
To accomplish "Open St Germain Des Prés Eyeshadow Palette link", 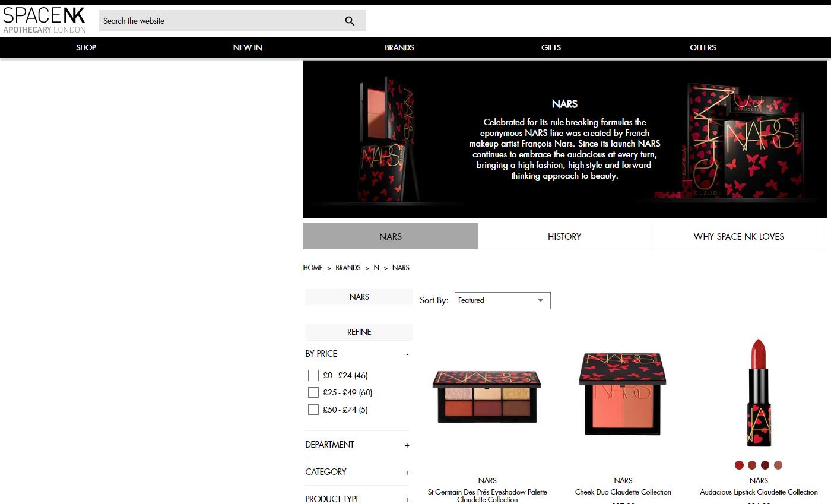I will (487, 496).
